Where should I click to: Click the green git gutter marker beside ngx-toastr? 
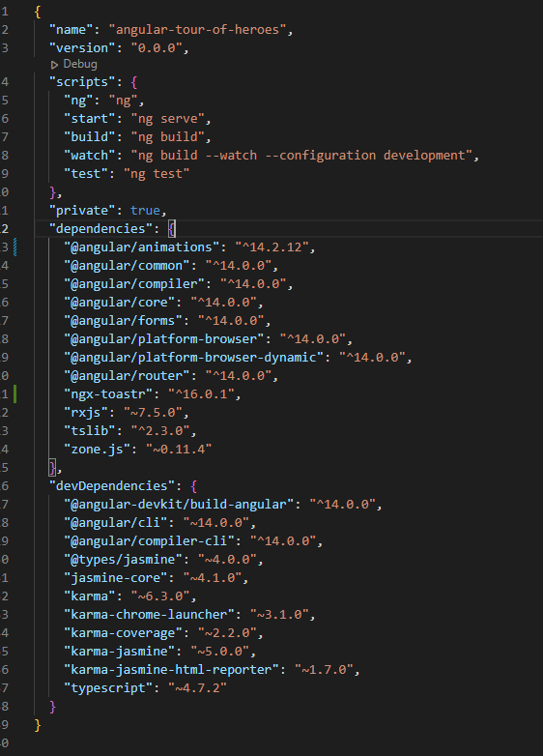pyautogui.click(x=14, y=393)
